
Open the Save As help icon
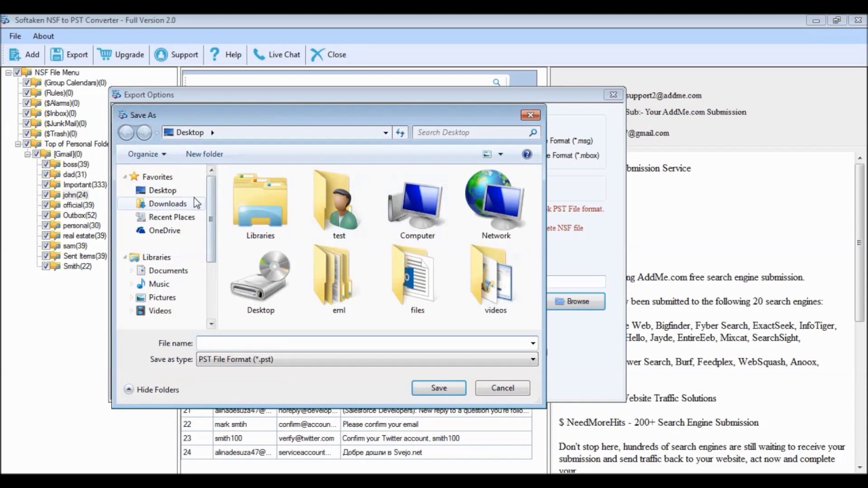click(527, 155)
